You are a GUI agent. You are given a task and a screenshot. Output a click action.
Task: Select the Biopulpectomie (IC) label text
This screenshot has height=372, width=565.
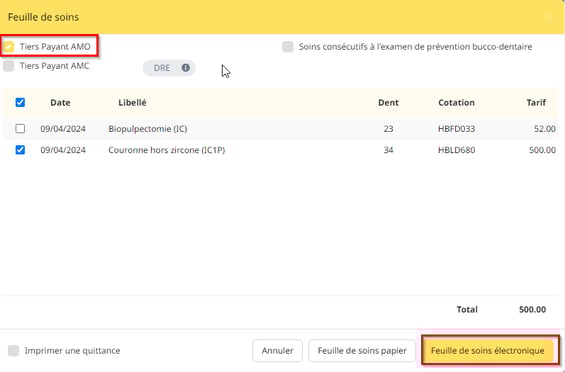click(x=148, y=129)
